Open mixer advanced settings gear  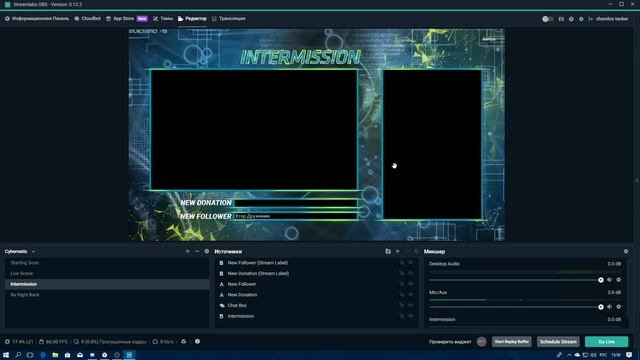(626, 251)
